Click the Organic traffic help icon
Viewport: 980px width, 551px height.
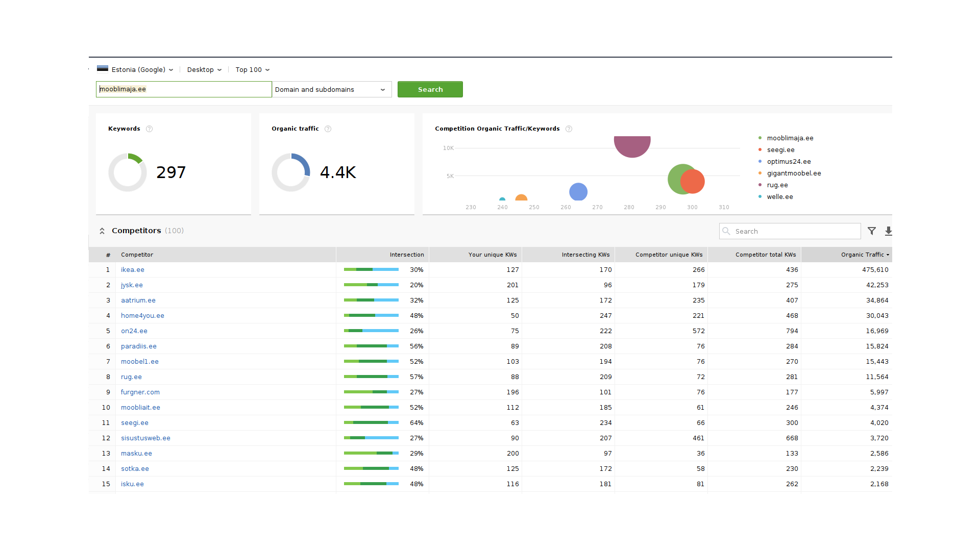click(x=328, y=129)
